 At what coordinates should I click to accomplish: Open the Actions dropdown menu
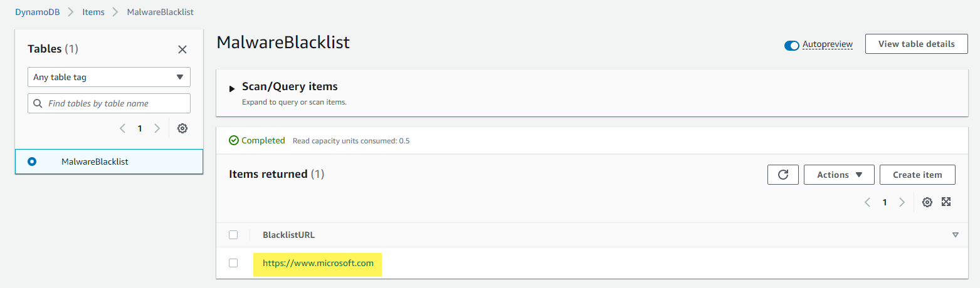(839, 175)
